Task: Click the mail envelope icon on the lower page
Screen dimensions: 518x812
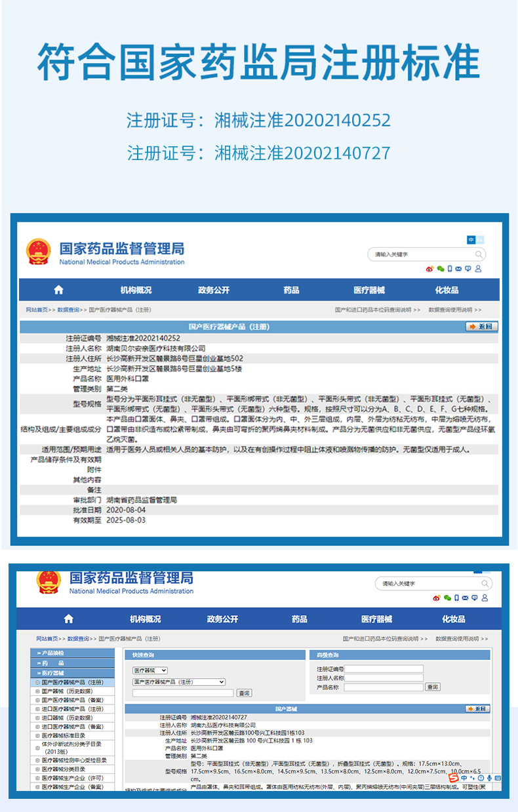Action: pos(466,598)
